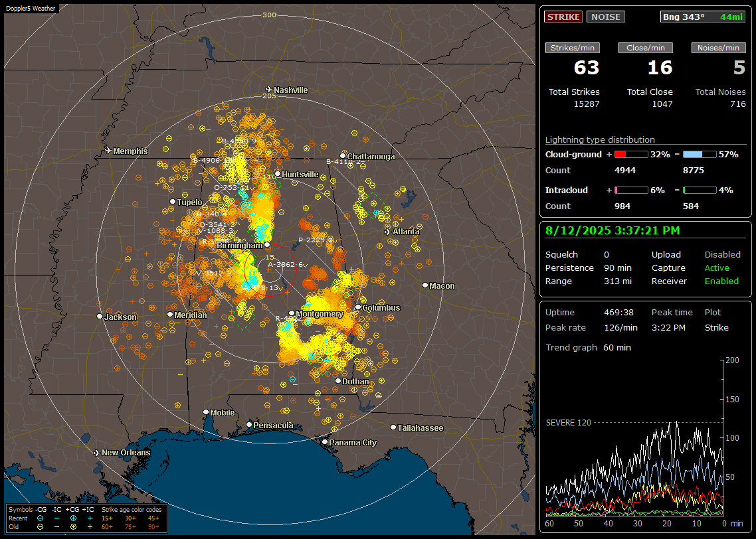The image size is (756, 539).
Task: Click the date and time 8/12/2025 3:37:21 PM
Action: point(613,231)
